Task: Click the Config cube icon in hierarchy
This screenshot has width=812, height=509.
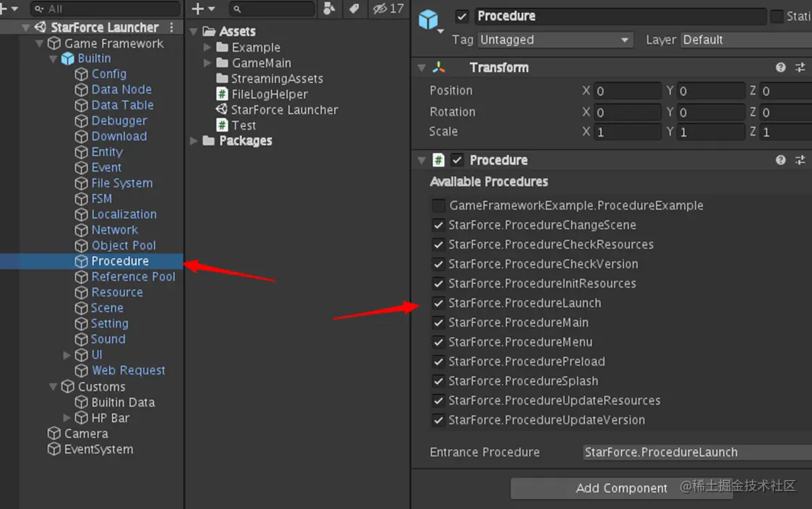Action: [81, 74]
